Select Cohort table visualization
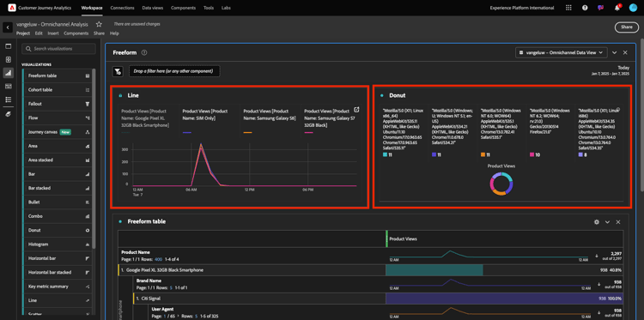The height and width of the screenshot is (320, 644). [57, 90]
